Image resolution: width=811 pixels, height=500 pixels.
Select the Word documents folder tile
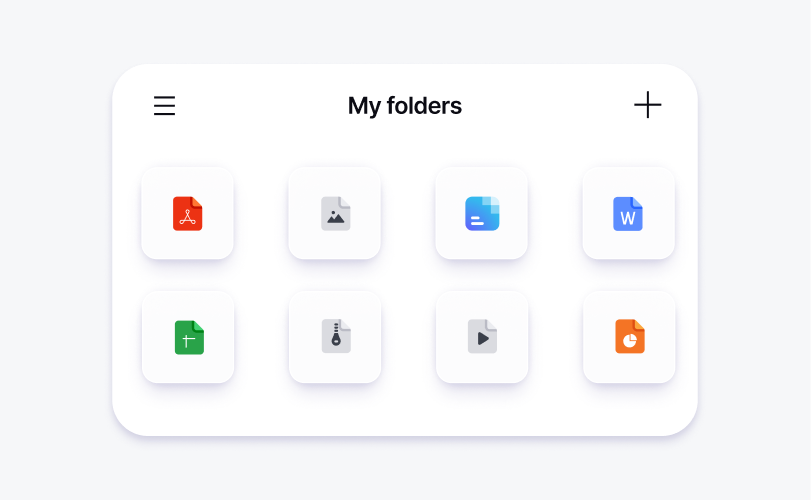628,214
